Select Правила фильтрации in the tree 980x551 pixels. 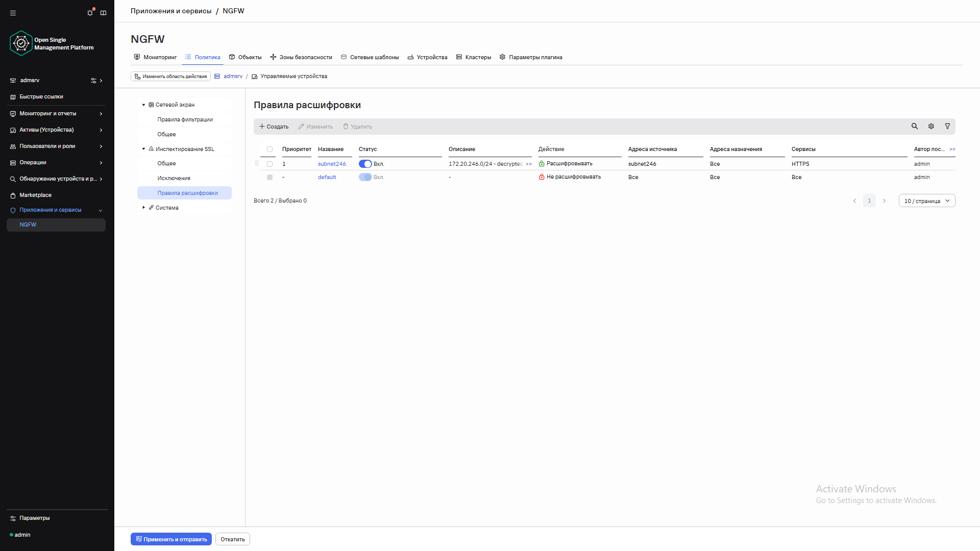tap(185, 119)
